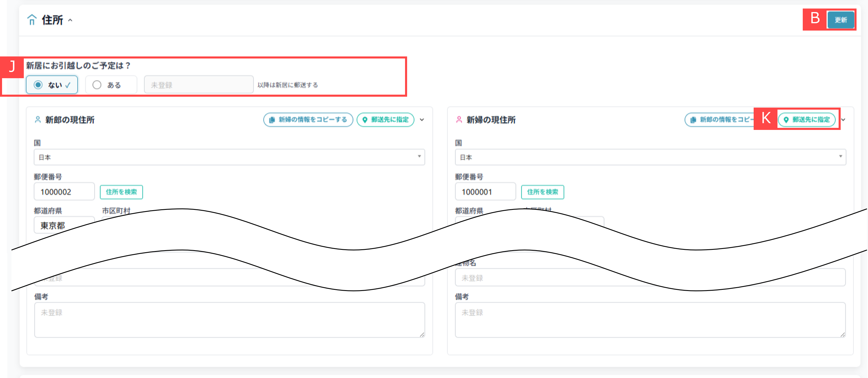Screen dimensions: 868x378
Task: Click groom's 備考 remarks textarea
Action: 229,320
